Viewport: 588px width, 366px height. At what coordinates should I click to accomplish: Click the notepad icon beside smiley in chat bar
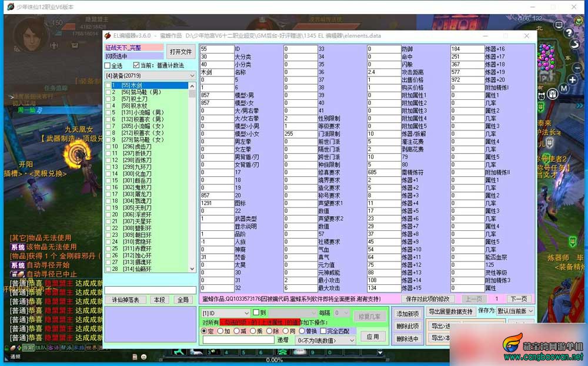pyautogui.click(x=135, y=357)
